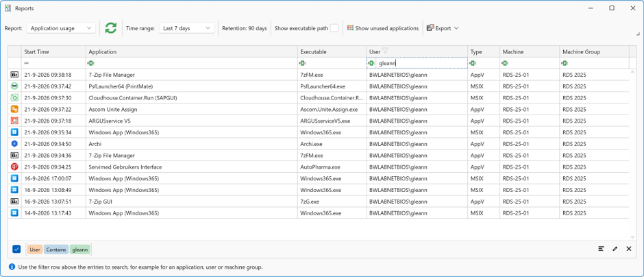
Task: Click the Cloudhouse SAPGUI row's icon
Action: (14, 98)
